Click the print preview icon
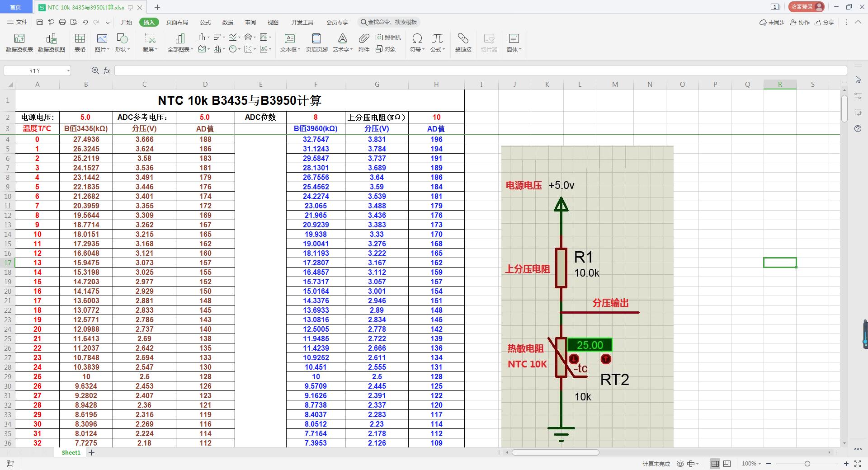 coord(73,22)
